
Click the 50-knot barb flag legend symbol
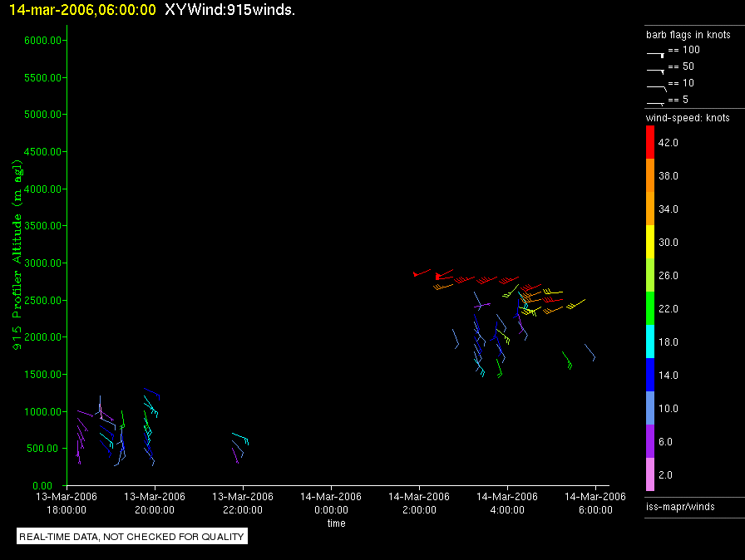(x=656, y=71)
